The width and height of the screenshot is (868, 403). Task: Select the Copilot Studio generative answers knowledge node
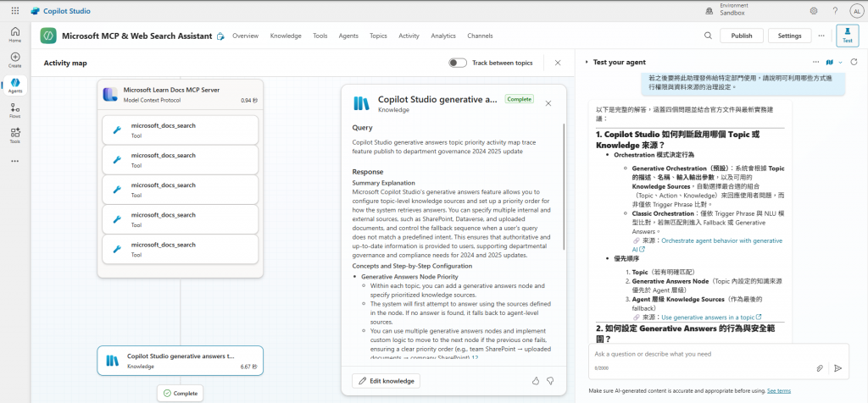[180, 361]
